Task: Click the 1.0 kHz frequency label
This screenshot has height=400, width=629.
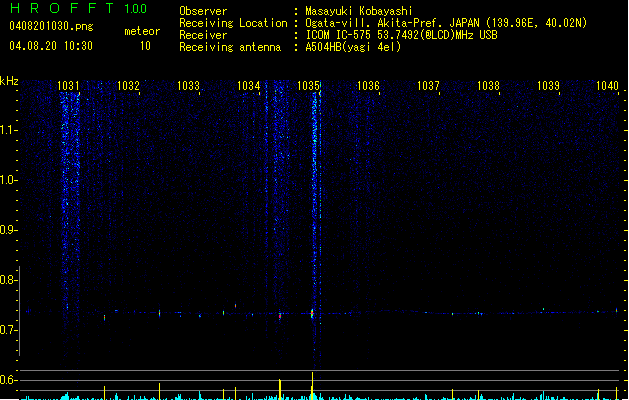Action: 8,180
